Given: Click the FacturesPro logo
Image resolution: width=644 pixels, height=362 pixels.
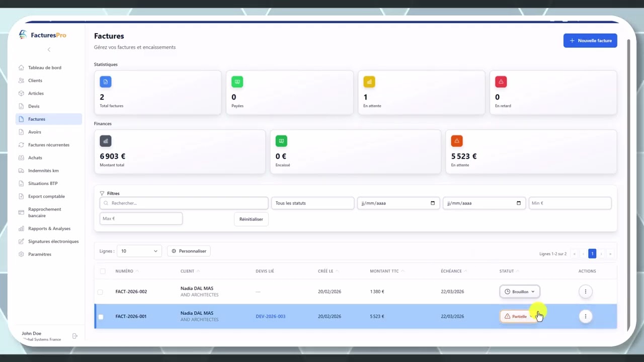Looking at the screenshot, I should point(42,35).
